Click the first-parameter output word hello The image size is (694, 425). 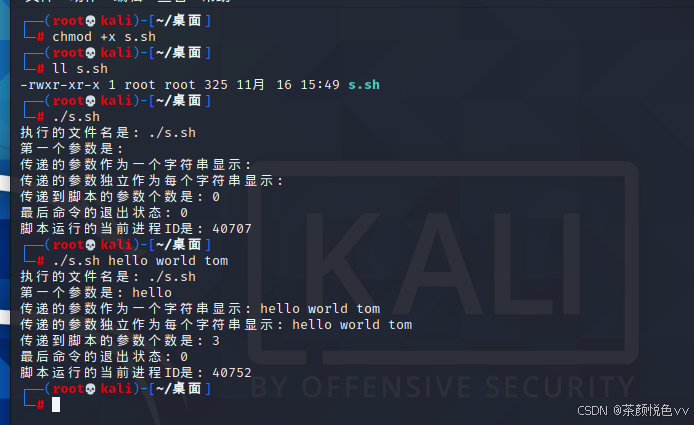click(152, 293)
